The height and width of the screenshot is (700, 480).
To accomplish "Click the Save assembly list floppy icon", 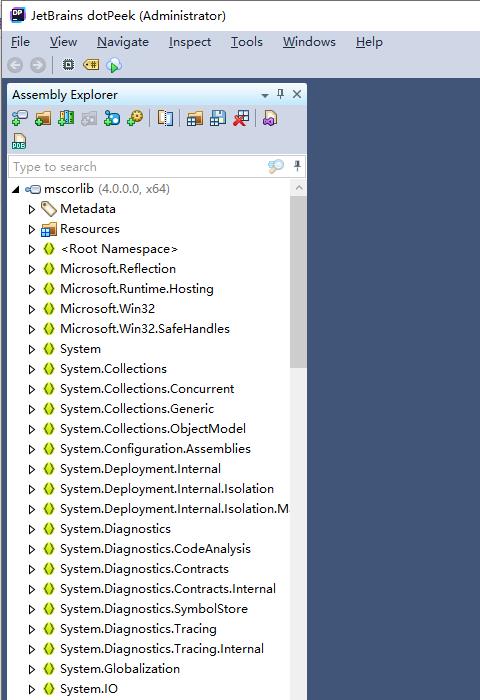I will click(x=218, y=118).
